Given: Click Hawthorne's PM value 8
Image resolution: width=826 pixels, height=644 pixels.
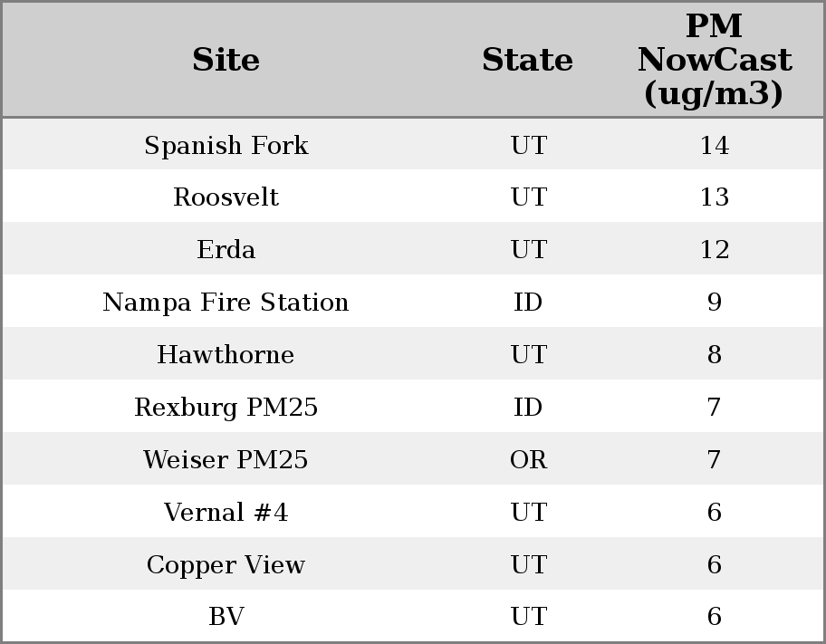Looking at the screenshot, I should click(714, 355).
